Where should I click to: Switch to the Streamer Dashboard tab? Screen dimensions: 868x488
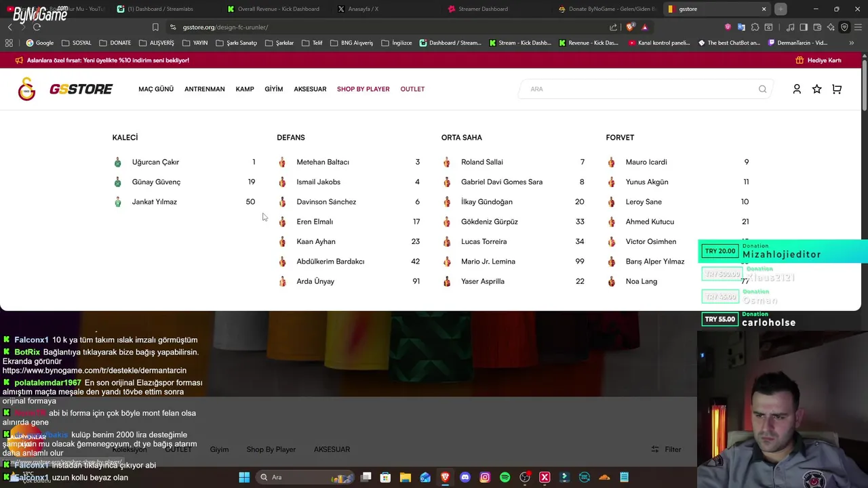point(496,9)
